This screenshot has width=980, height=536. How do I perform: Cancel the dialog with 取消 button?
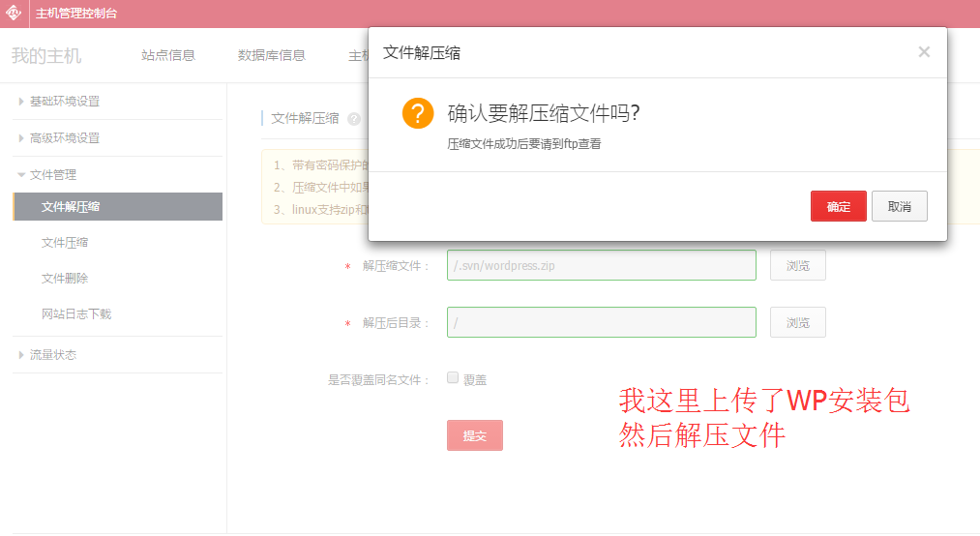point(900,206)
